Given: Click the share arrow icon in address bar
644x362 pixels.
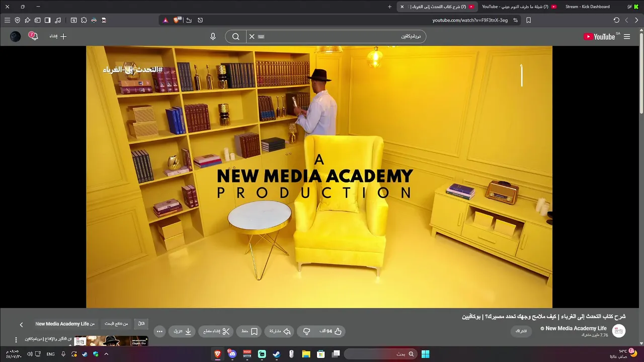Looking at the screenshot, I should coord(189,20).
